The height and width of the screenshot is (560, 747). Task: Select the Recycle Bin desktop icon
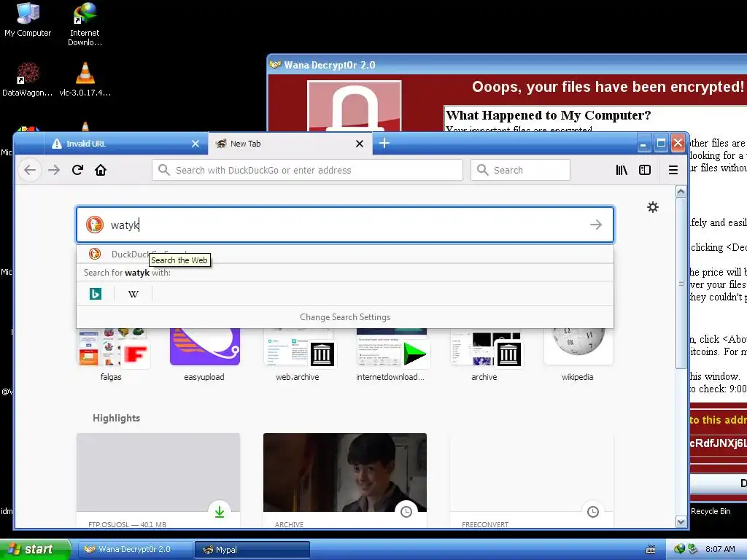pos(711,511)
